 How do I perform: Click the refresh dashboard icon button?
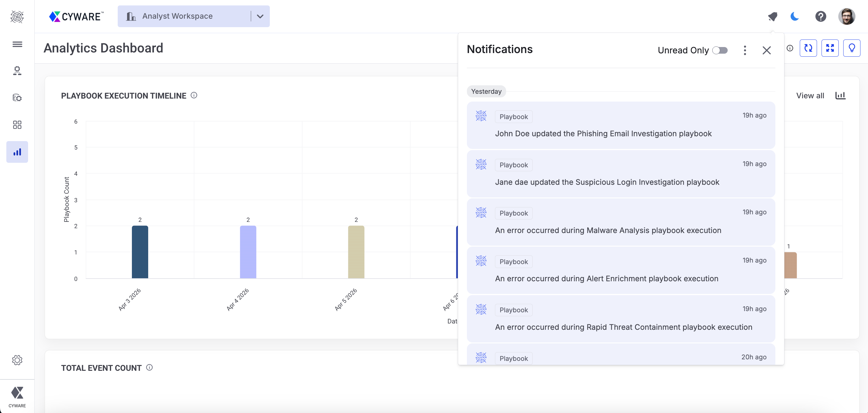808,48
